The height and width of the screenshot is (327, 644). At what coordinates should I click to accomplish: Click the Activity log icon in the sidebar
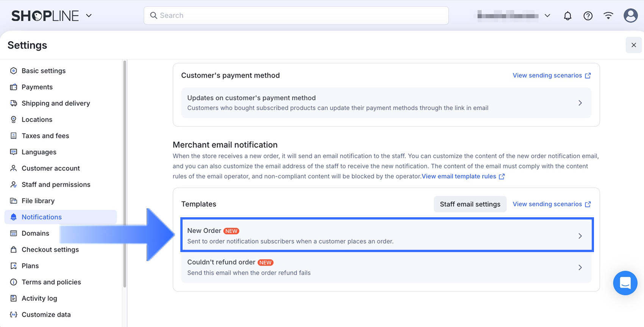pos(14,298)
